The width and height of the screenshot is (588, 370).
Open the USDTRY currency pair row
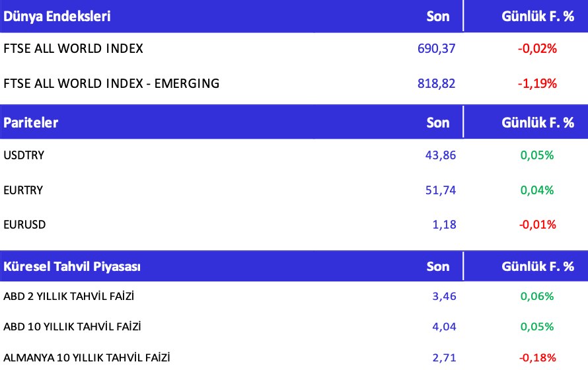coord(24,155)
